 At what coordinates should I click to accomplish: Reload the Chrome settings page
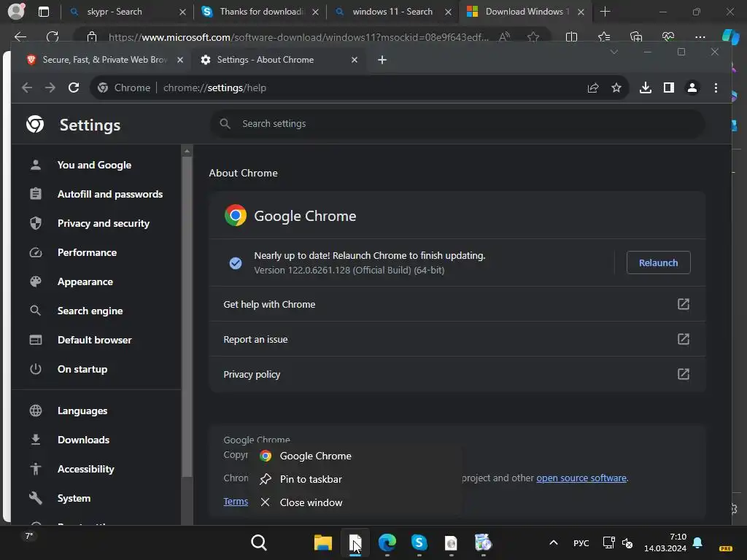[x=74, y=87]
